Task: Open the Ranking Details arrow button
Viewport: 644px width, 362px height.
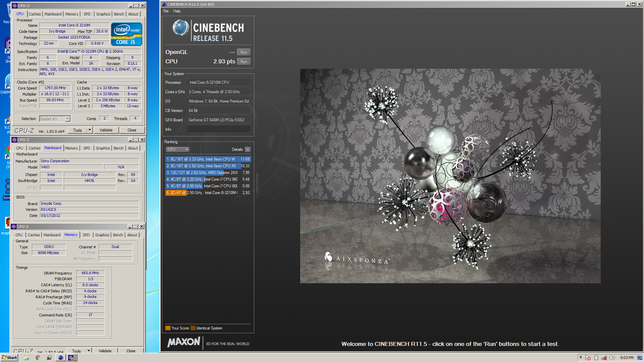Action: pyautogui.click(x=248, y=149)
